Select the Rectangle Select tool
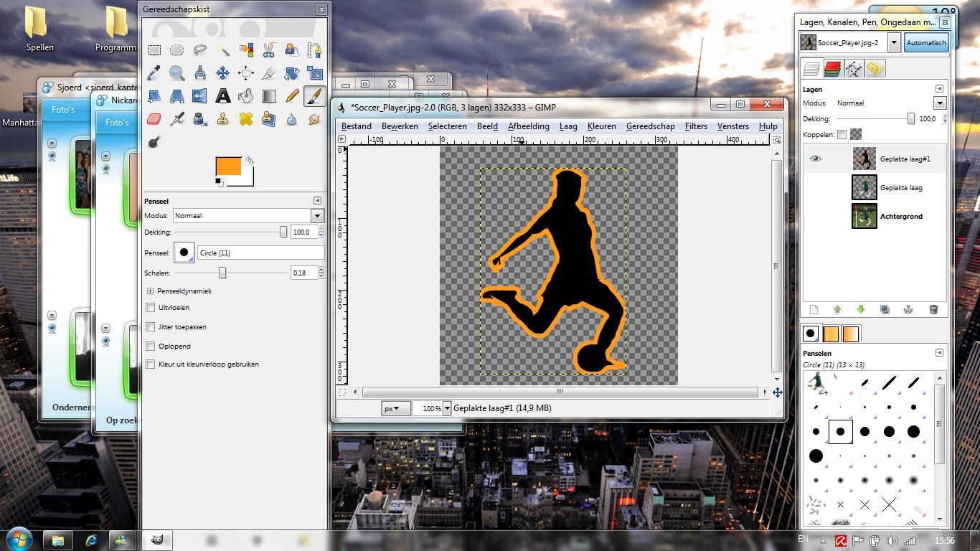The width and height of the screenshot is (980, 551). pyautogui.click(x=154, y=50)
